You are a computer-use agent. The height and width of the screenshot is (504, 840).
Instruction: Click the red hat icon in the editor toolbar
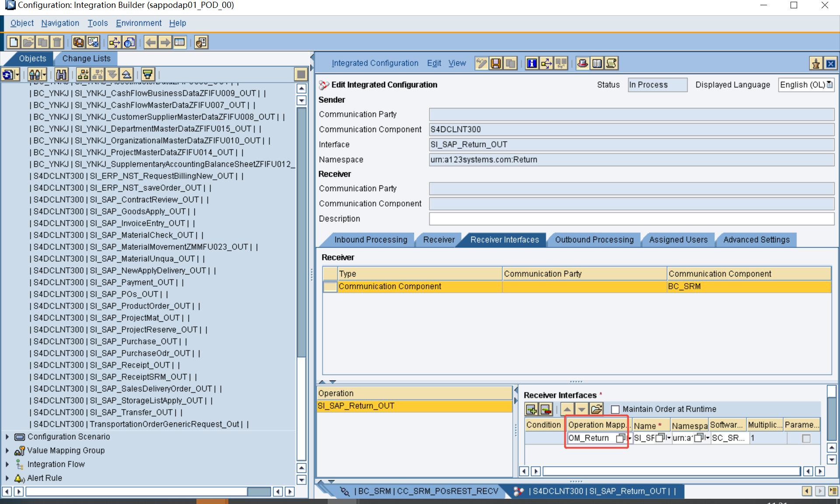pyautogui.click(x=582, y=63)
